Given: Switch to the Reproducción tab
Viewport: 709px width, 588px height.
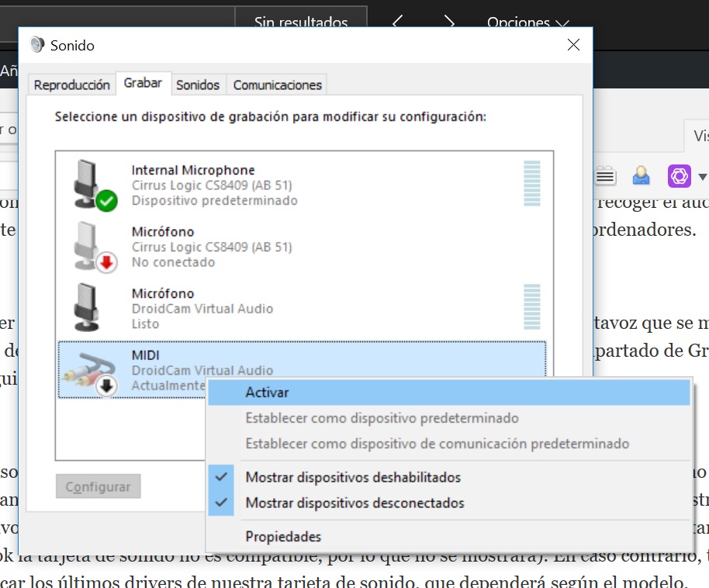Looking at the screenshot, I should pyautogui.click(x=72, y=85).
